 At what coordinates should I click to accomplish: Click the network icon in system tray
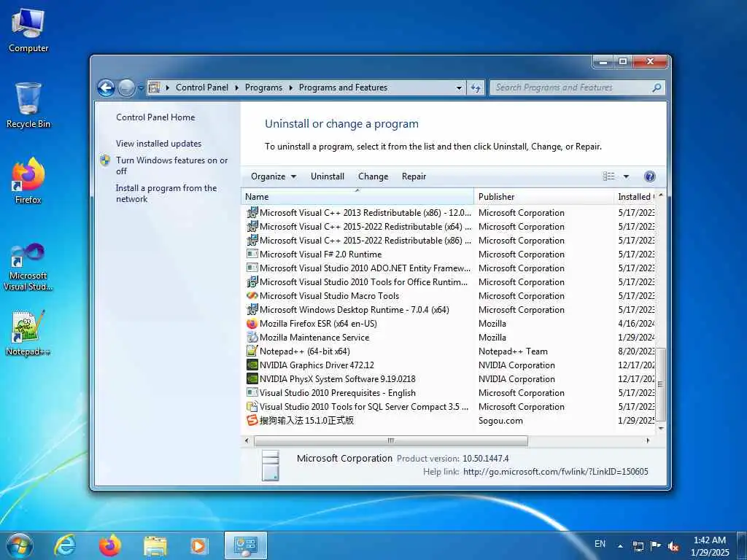click(x=638, y=546)
